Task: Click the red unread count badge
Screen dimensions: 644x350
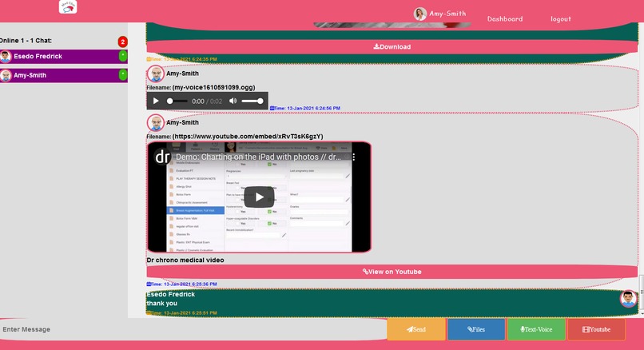Action: 122,42
